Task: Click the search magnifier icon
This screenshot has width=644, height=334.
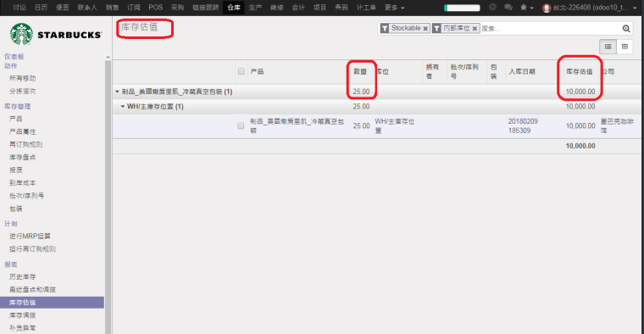Action: point(626,28)
